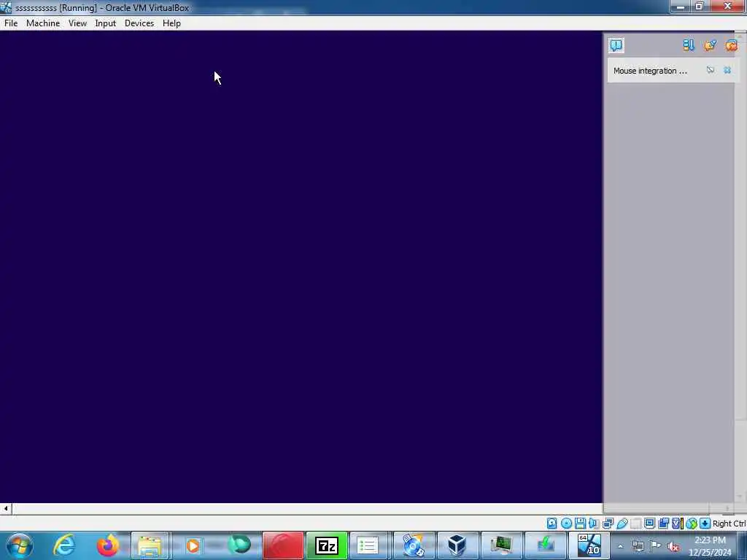Click the Right Ctrl host key label
Viewport: 747px width, 560px height.
729,524
